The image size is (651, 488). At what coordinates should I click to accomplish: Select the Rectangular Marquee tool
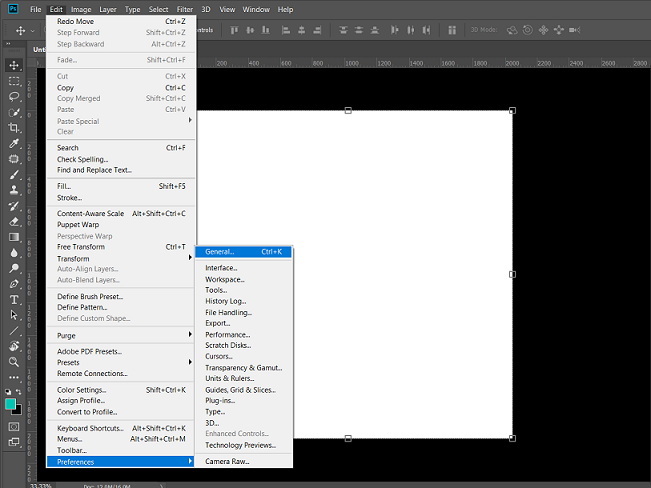(x=14, y=81)
